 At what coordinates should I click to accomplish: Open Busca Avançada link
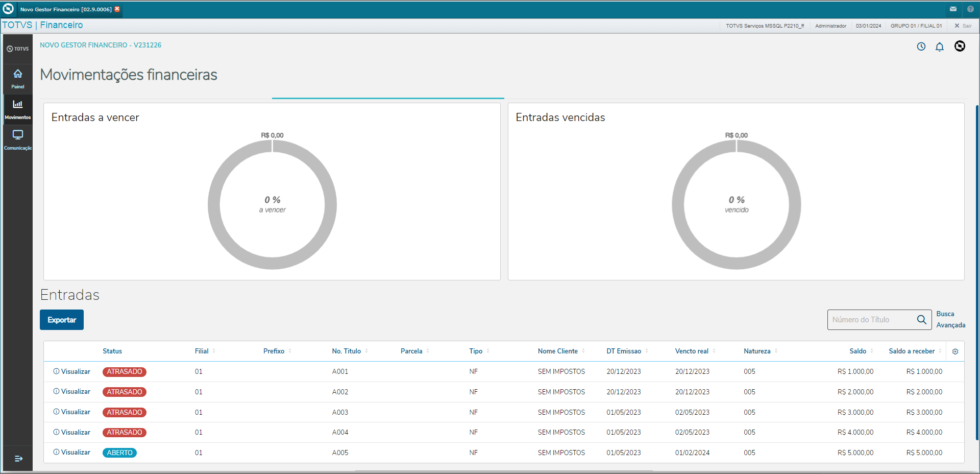951,320
